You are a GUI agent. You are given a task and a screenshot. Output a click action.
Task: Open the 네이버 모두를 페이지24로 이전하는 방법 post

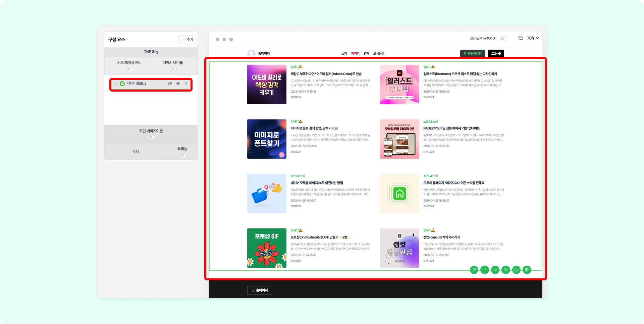point(317,183)
